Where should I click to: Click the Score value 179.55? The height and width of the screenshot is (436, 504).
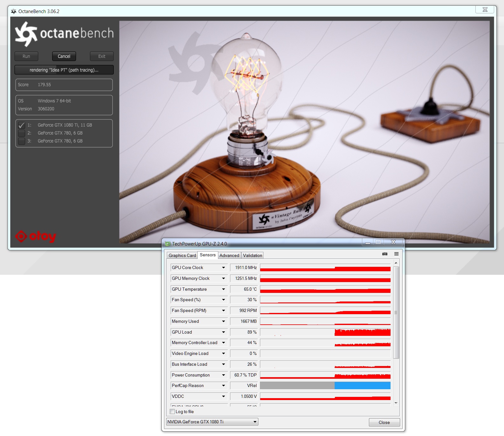[44, 85]
